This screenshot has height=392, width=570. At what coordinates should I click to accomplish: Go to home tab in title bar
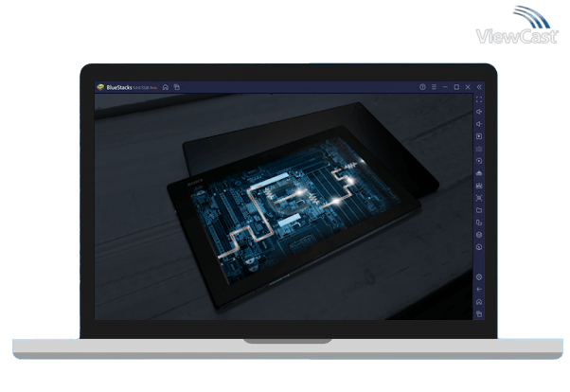click(166, 87)
